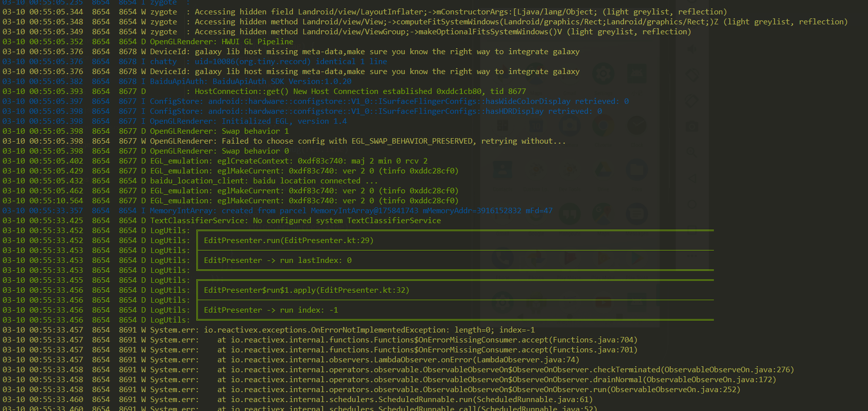Jump to ObservableObserveOn.java:276 checkTerminated frame

pyautogui.click(x=727, y=370)
